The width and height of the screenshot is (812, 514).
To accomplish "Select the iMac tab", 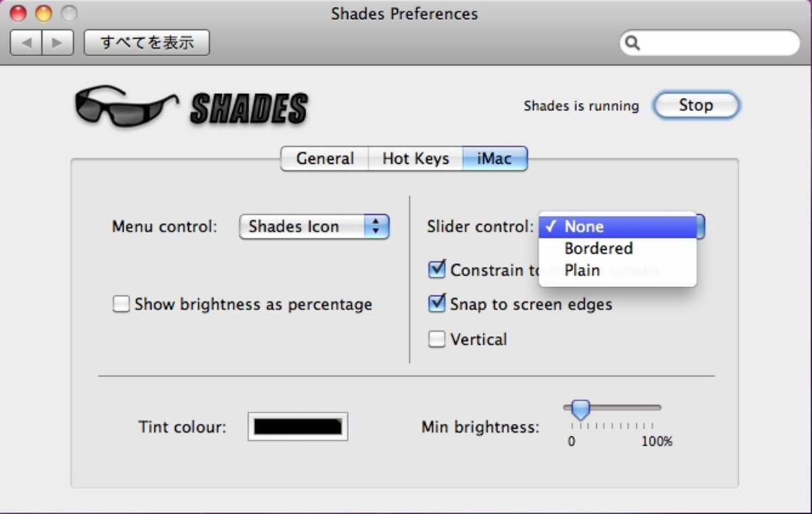I will (495, 158).
